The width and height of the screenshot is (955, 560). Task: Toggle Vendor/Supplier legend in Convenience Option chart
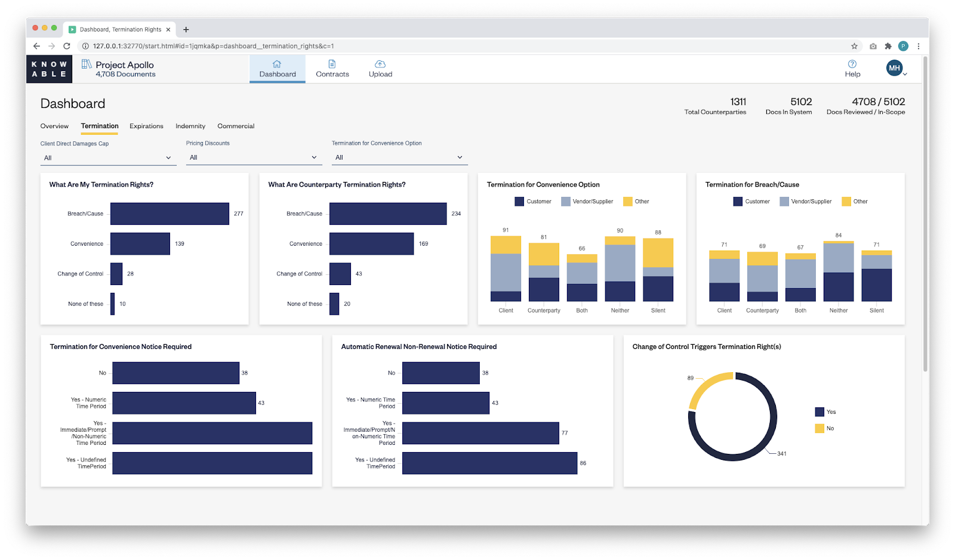587,202
